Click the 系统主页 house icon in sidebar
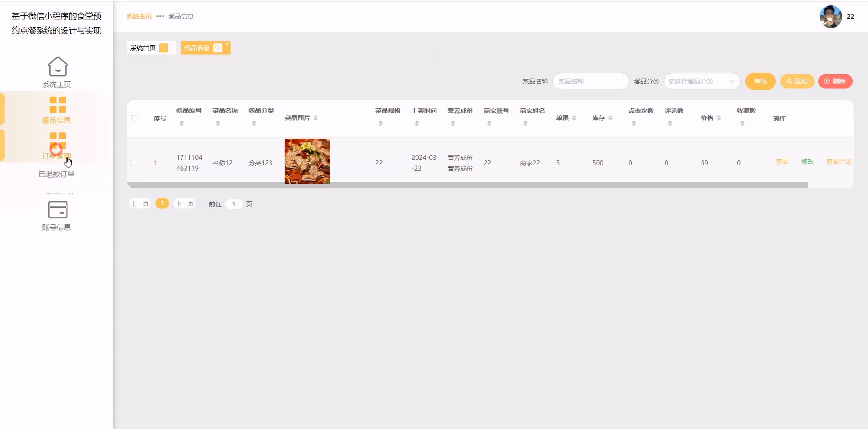Image resolution: width=868 pixels, height=429 pixels. pyautogui.click(x=58, y=66)
